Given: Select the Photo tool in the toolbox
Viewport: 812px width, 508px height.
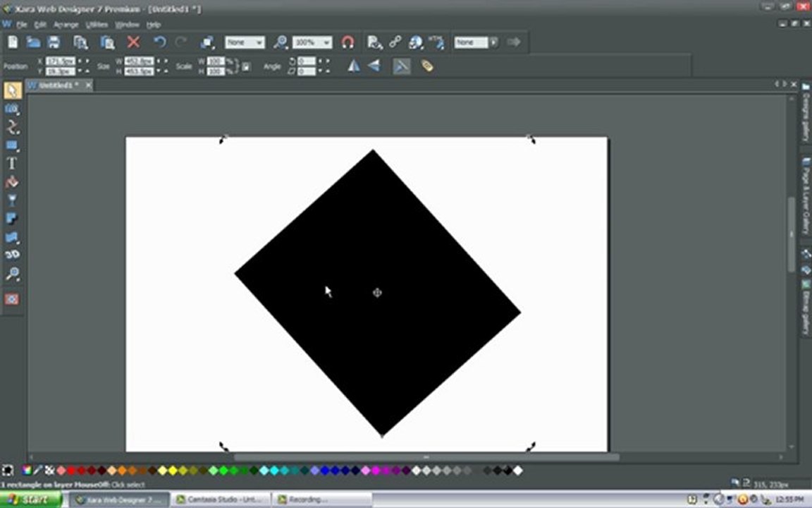Looking at the screenshot, I should (x=12, y=109).
